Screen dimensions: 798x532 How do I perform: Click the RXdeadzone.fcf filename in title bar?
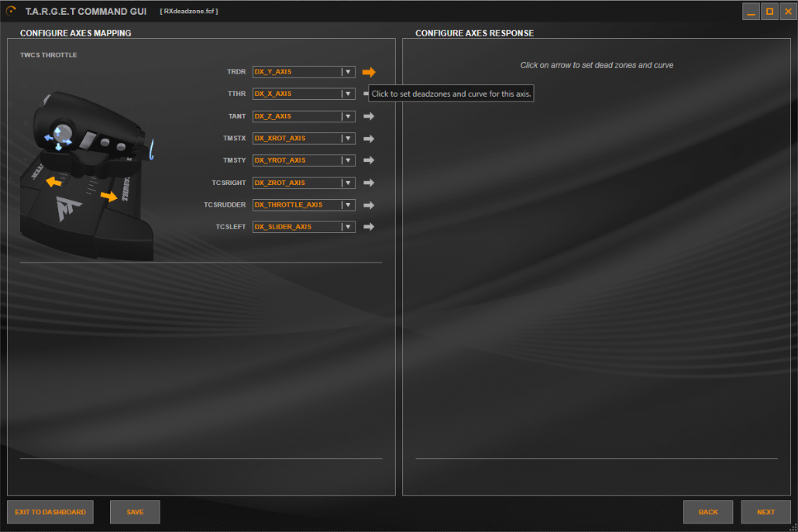[x=189, y=11]
